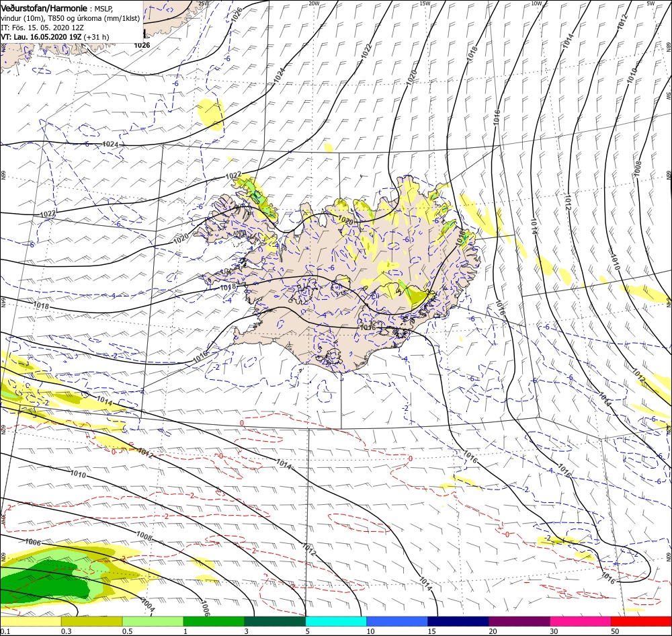Click the yellow 0.1 precipitation legend swatch
The width and height of the screenshot is (672, 636).
tap(30, 621)
